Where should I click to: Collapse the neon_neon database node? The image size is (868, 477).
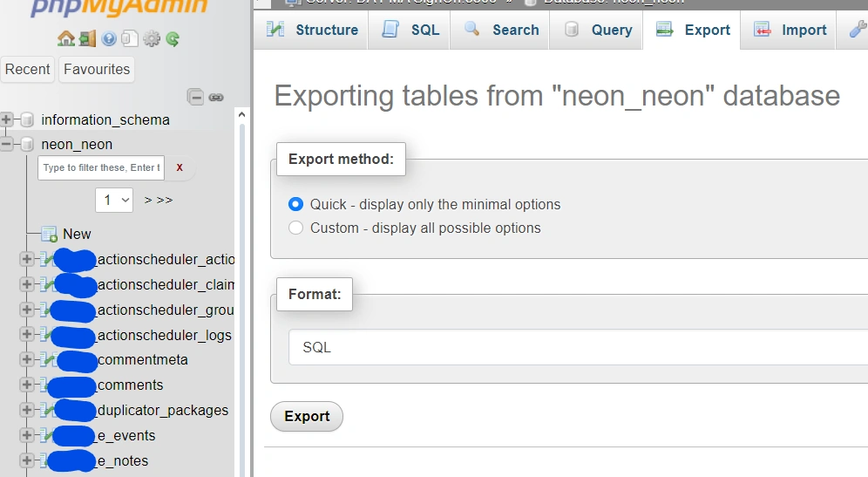tap(7, 144)
